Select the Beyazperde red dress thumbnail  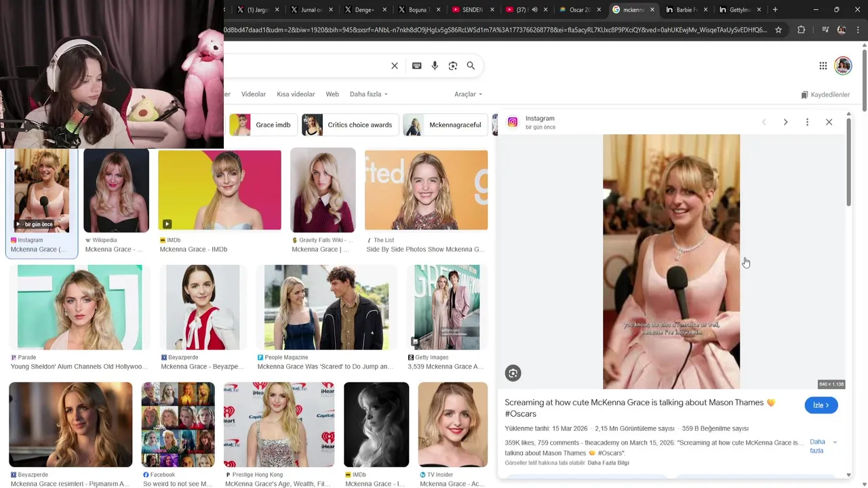coord(203,307)
